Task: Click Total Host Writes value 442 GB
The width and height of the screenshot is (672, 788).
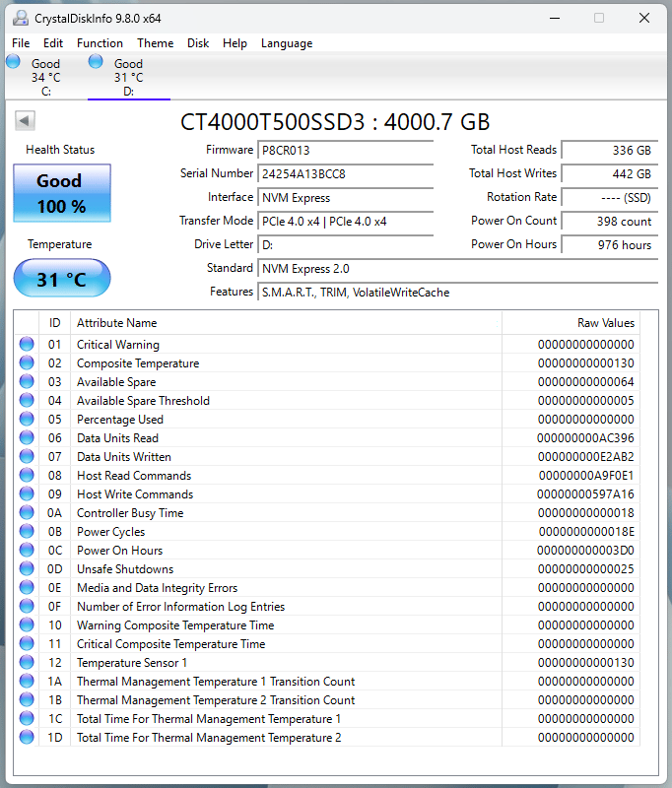Action: [x=610, y=174]
